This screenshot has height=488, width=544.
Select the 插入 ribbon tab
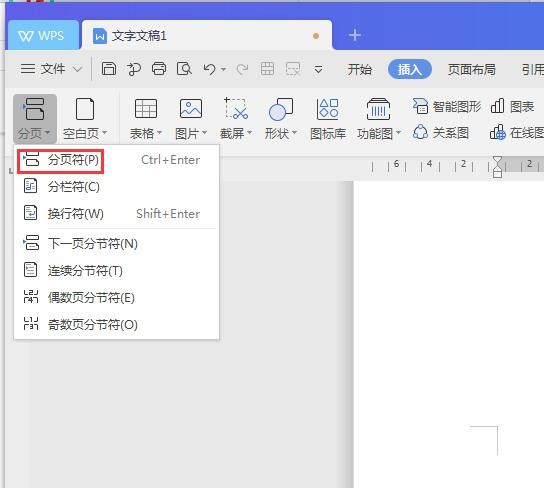[410, 69]
